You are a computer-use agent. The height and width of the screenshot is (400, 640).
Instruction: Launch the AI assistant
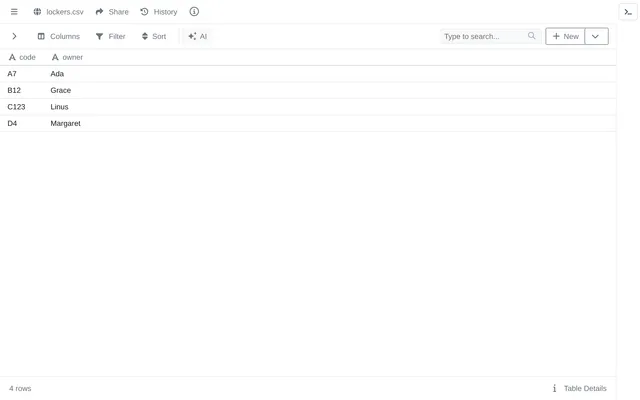point(198,36)
